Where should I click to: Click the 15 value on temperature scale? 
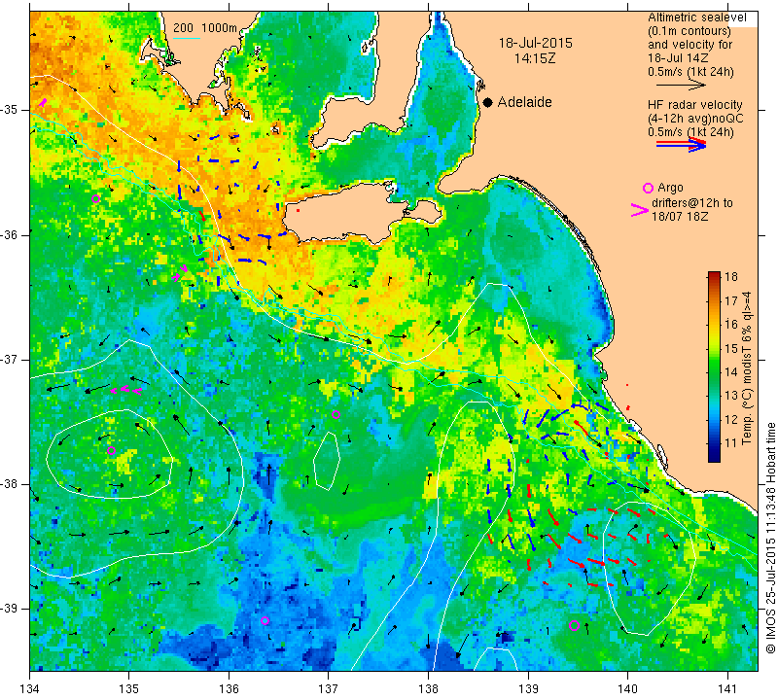click(731, 348)
